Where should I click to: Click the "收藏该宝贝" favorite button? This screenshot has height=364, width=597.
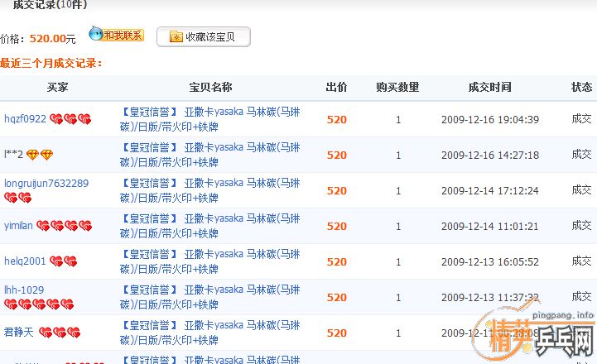click(203, 36)
